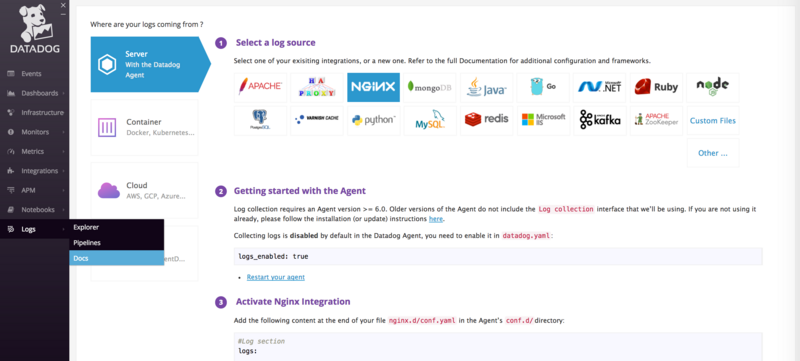Click the Events icon in sidebar

point(11,74)
